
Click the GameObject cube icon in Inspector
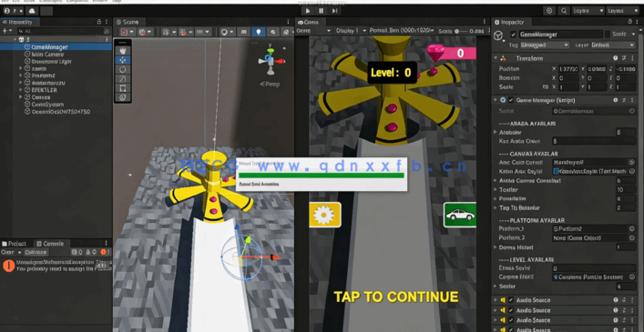tap(499, 36)
